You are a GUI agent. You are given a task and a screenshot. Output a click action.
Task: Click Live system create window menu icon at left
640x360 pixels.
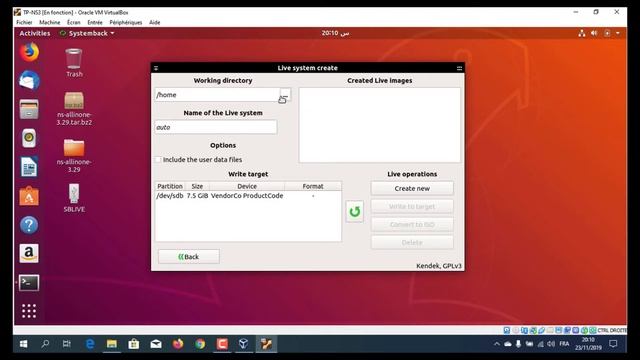coord(156,68)
